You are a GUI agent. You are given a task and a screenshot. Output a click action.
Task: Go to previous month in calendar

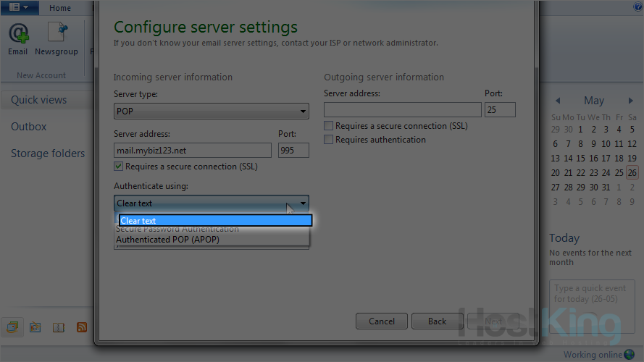(x=558, y=101)
